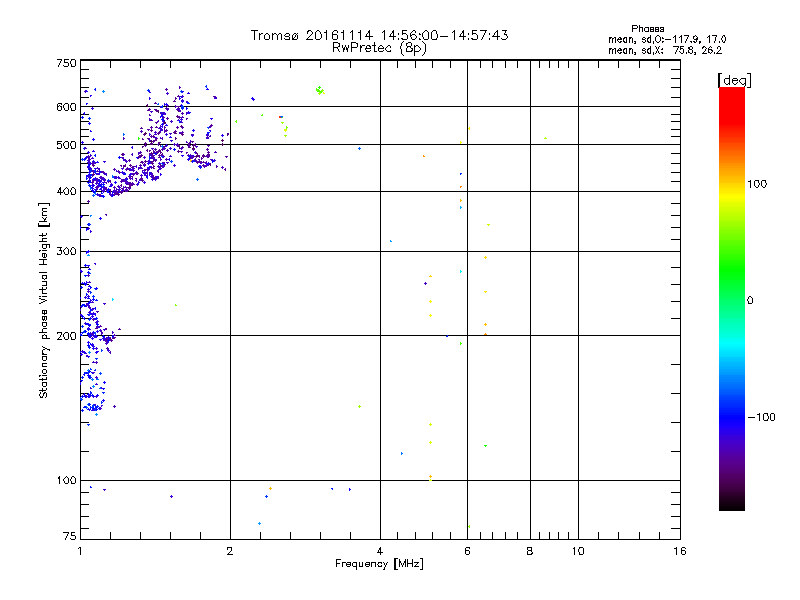Viewport: 800px width, 600px height.
Task: Click the y-axis tick label '750'
Action: point(66,63)
